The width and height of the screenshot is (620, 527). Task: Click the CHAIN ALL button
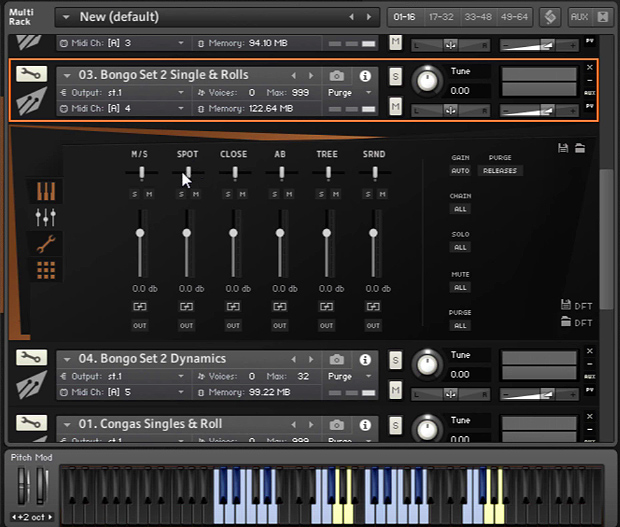tap(460, 209)
